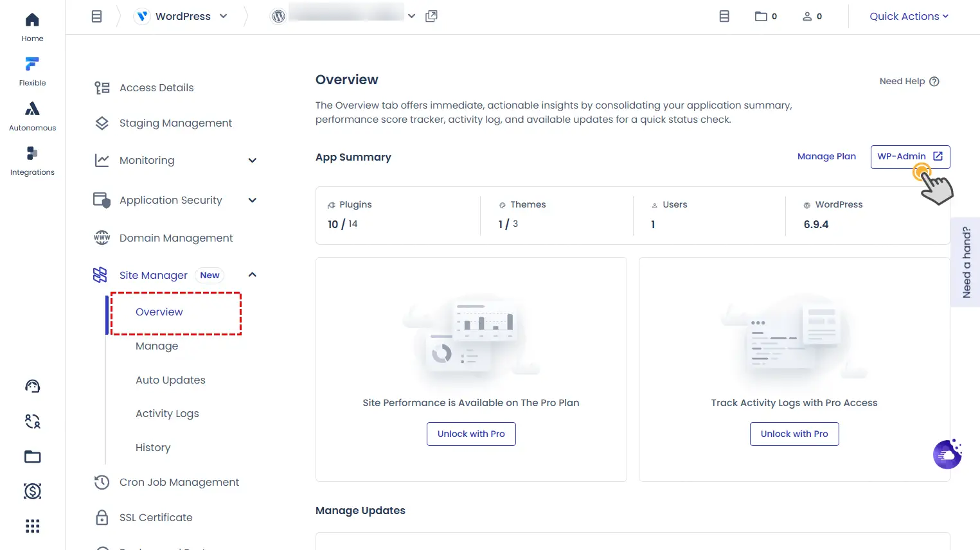Open Staging Management
The image size is (980, 550).
point(175,123)
